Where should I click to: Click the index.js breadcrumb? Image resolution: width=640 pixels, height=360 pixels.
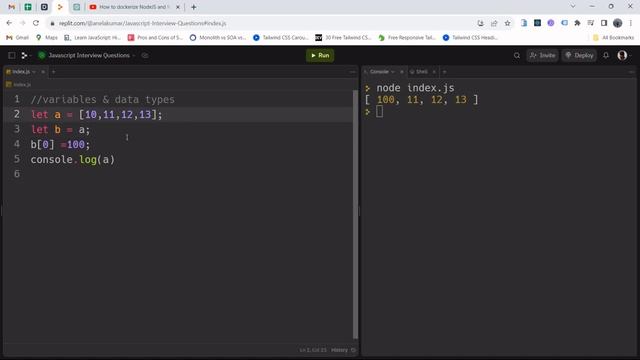(19, 84)
